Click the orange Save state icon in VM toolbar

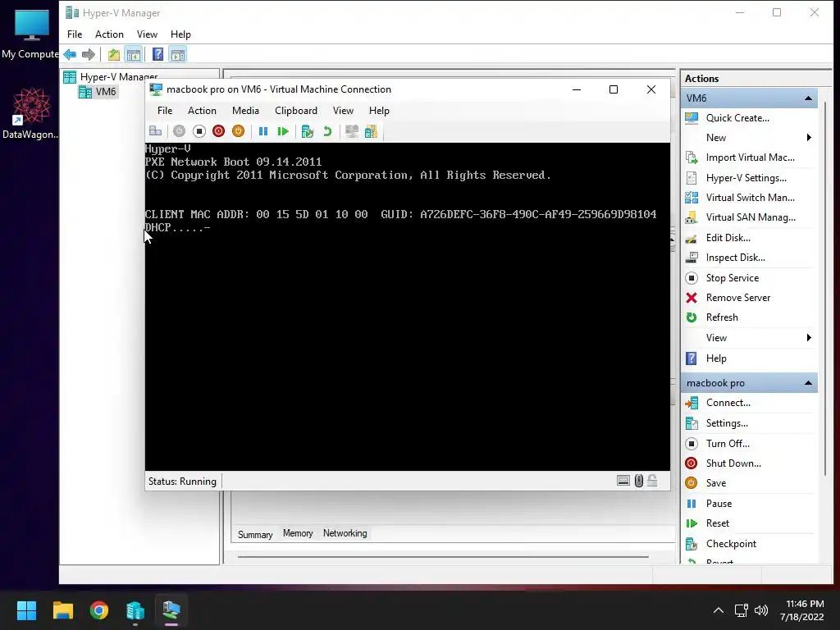(x=239, y=131)
